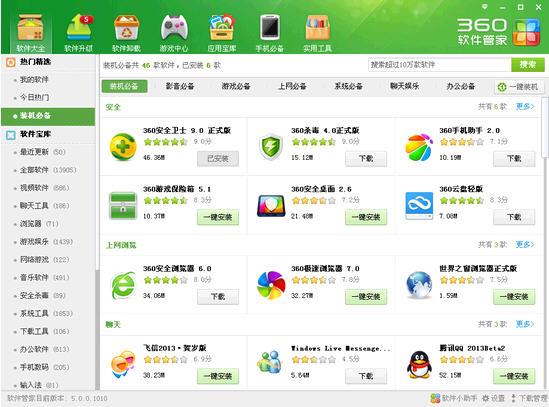Switch to the 装机必备 tab

[124, 86]
